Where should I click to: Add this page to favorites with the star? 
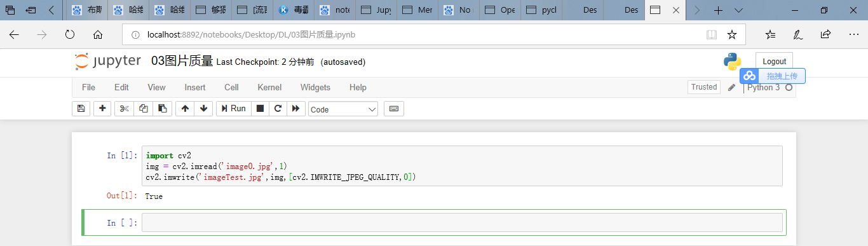click(x=732, y=34)
